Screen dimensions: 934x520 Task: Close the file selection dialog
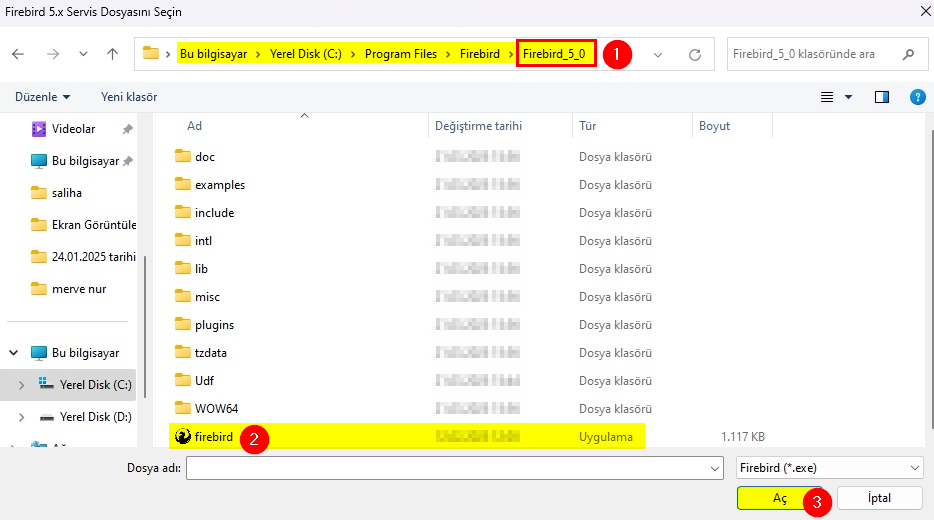coord(926,11)
